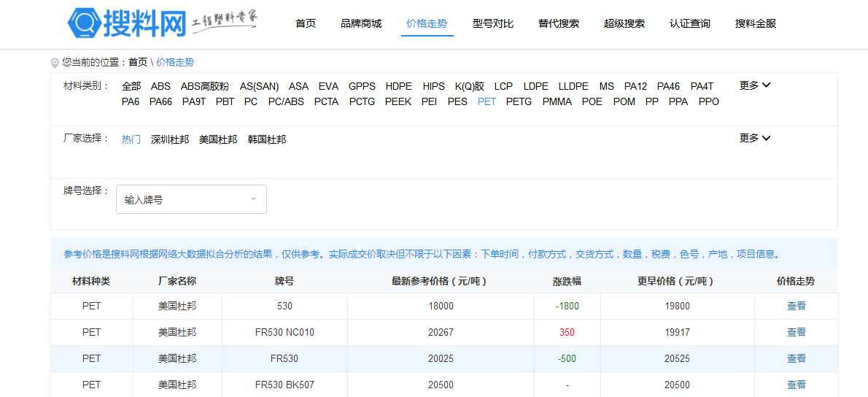The height and width of the screenshot is (397, 868).
Task: Open the 输入牌号 grade dropdown
Action: pyautogui.click(x=191, y=199)
